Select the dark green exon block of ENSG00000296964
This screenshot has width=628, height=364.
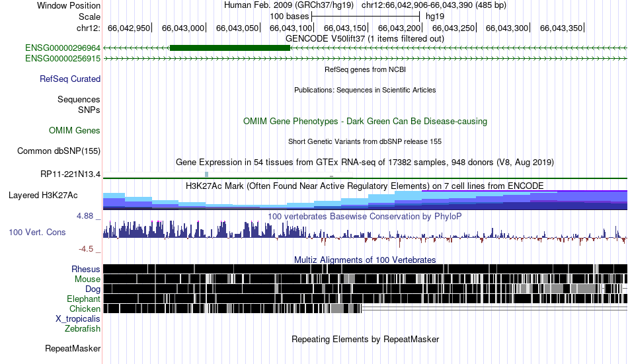[230, 48]
